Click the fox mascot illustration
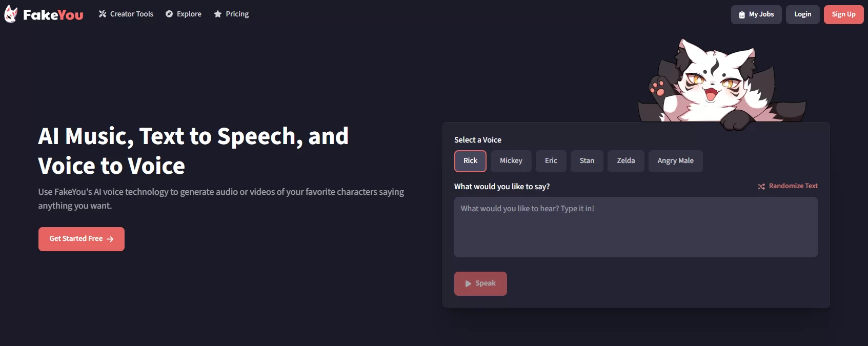The image size is (868, 346). tap(718, 85)
